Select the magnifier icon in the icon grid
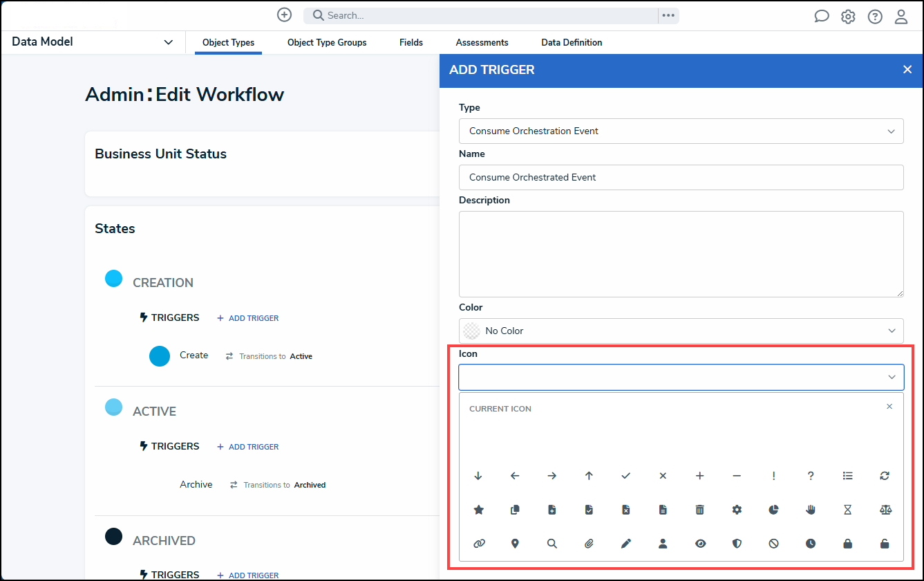This screenshot has height=581, width=924. point(551,544)
